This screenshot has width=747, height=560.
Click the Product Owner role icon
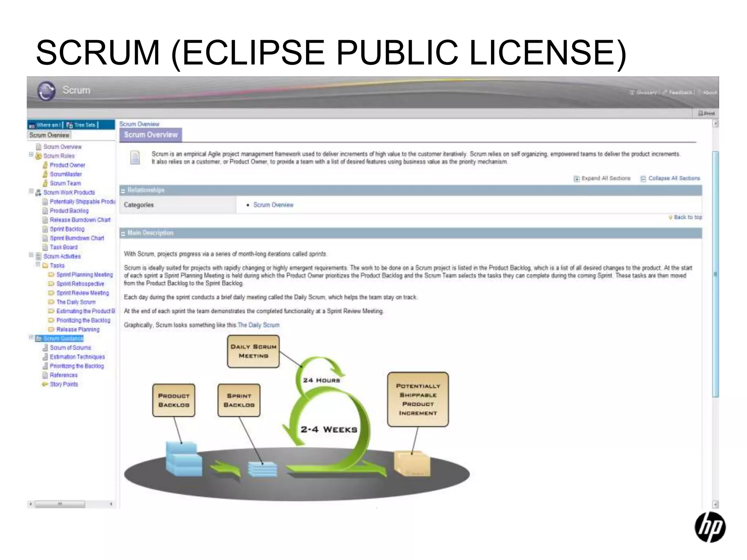point(45,165)
